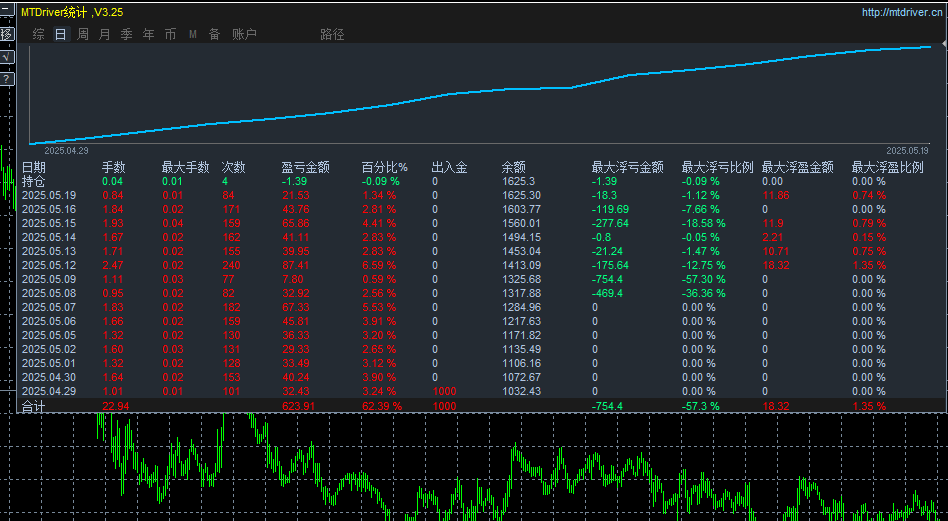Click the 18.32 floating profit on 2025.05.12
This screenshot has height=521, width=948.
tap(775, 265)
